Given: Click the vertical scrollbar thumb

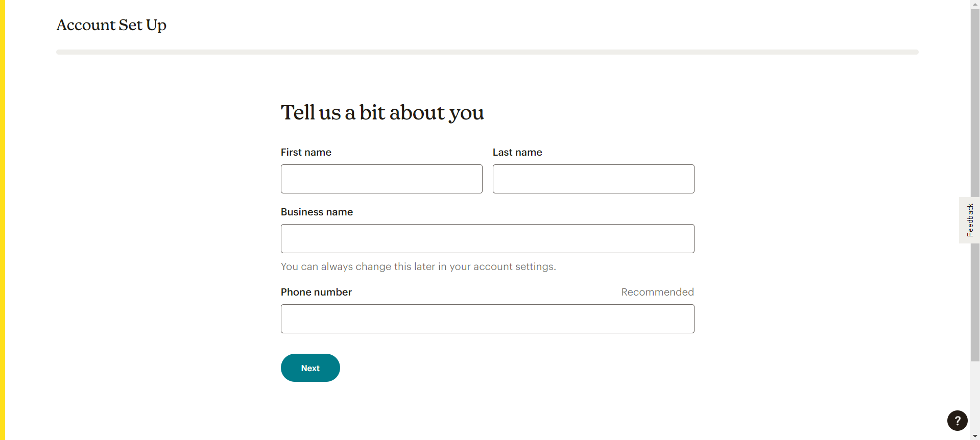Looking at the screenshot, I should tap(975, 184).
